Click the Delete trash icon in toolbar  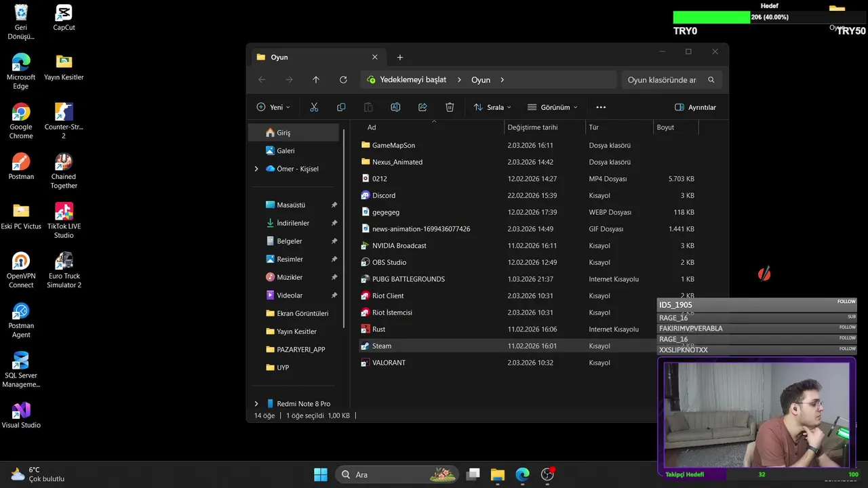pyautogui.click(x=450, y=107)
